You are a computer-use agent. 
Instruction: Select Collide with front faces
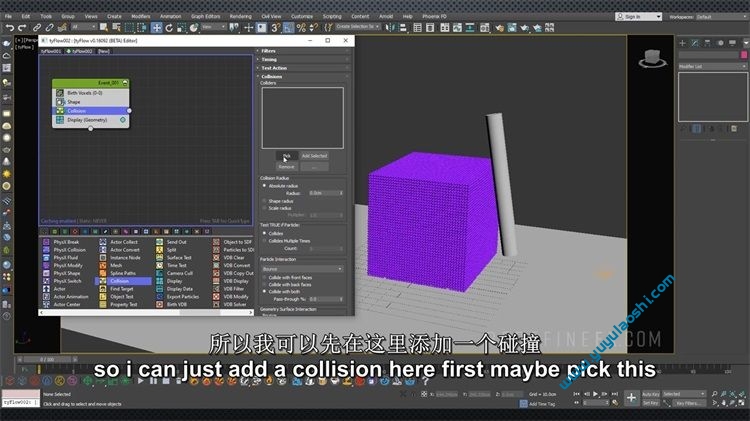pyautogui.click(x=264, y=277)
